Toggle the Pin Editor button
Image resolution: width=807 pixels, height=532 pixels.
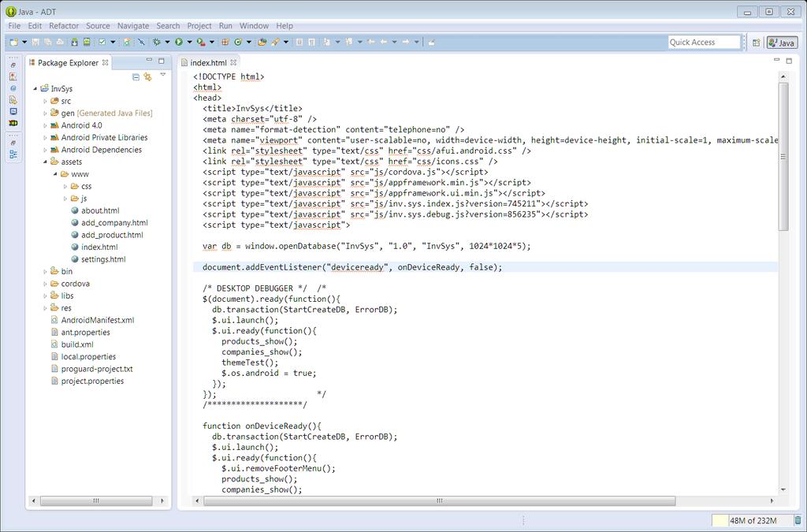point(431,43)
